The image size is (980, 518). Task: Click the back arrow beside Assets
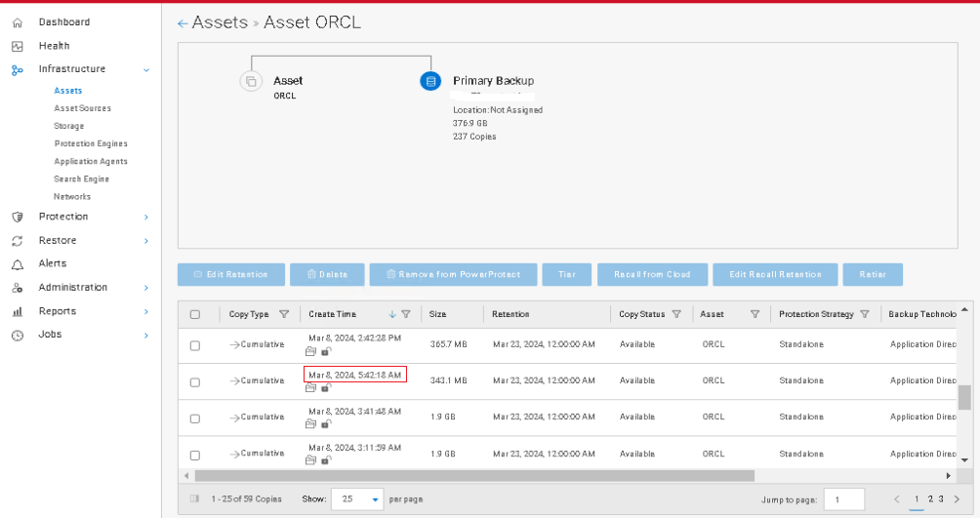click(x=183, y=23)
